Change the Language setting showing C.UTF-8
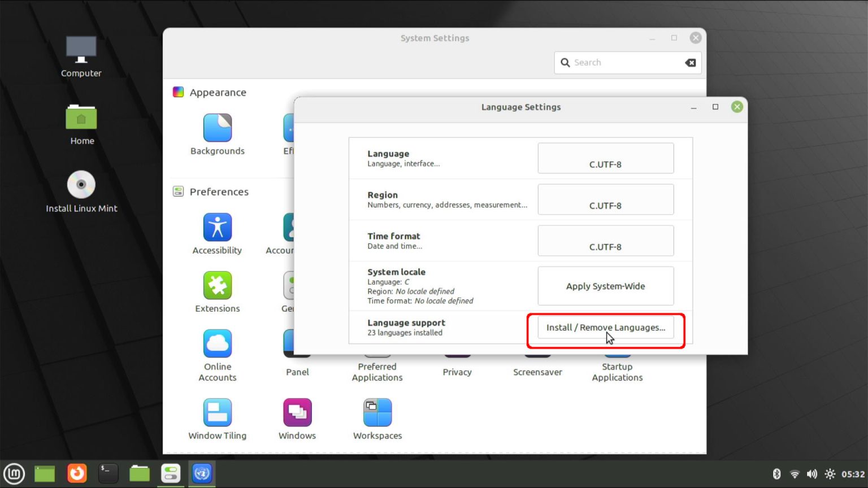Screen dimensions: 868x488 pyautogui.click(x=605, y=158)
